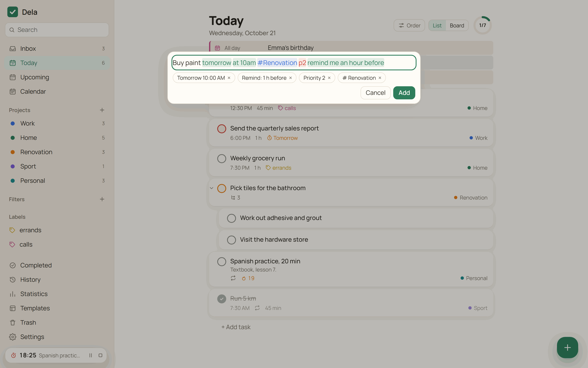
Task: Focus the Search field
Action: 57,30
